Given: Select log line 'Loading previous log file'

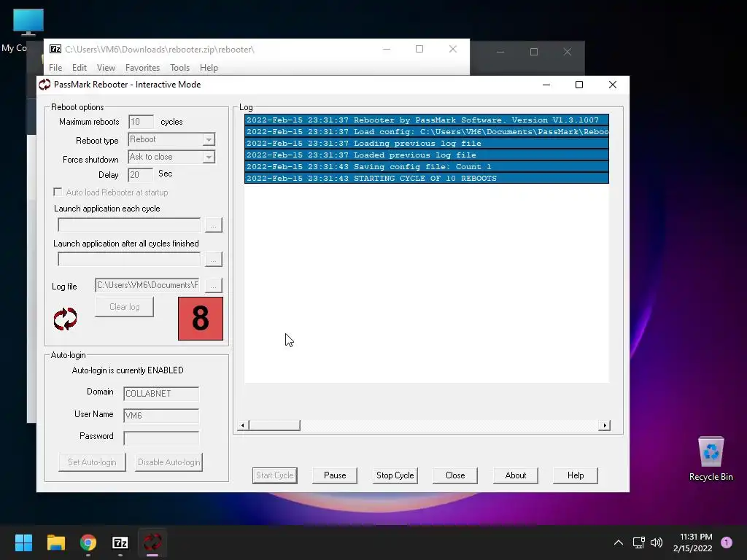Looking at the screenshot, I should (x=426, y=144).
